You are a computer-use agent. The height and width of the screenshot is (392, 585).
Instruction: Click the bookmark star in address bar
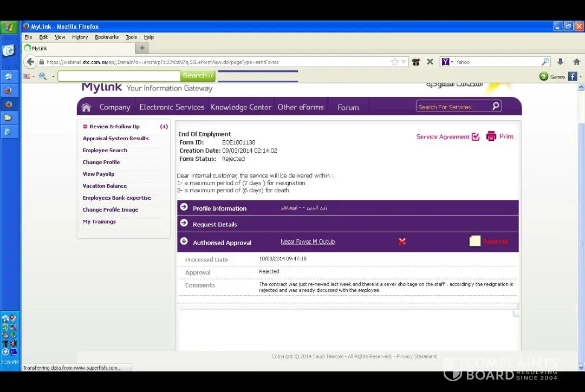395,62
